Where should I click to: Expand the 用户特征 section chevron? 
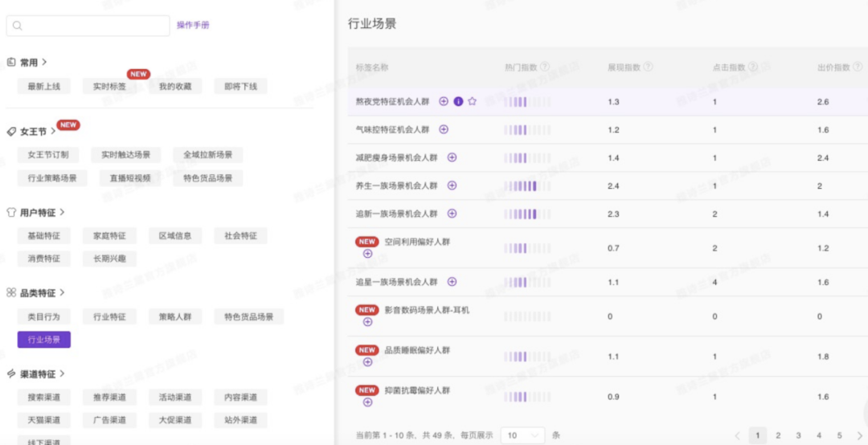coord(63,213)
